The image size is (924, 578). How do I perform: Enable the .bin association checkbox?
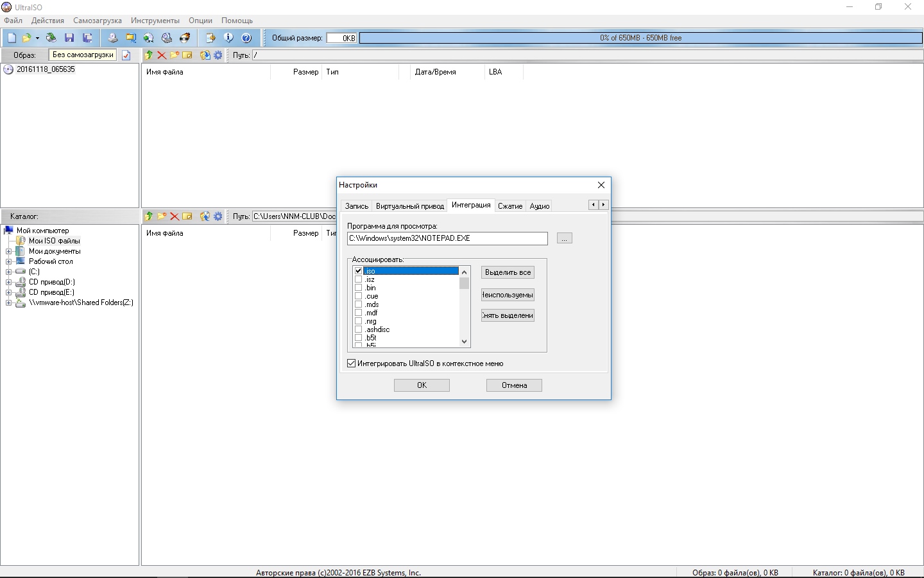click(359, 288)
